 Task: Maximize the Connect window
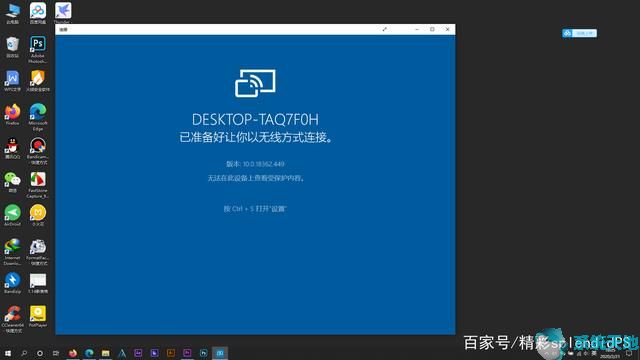(432, 29)
